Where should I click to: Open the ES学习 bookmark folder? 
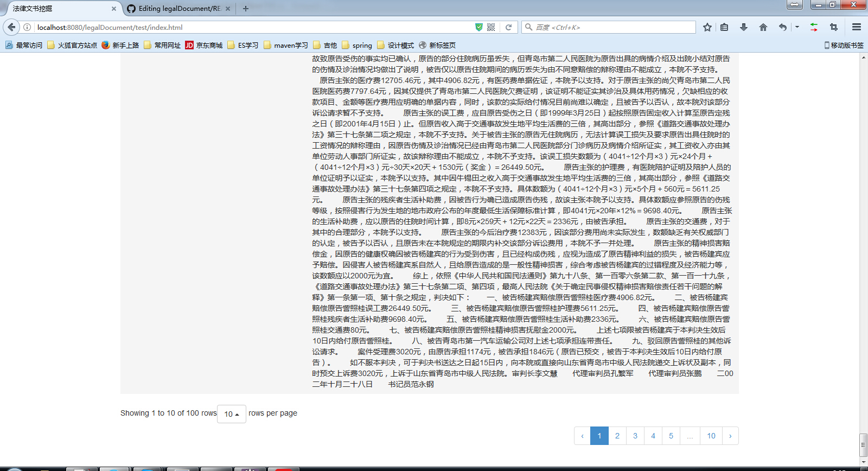point(243,45)
